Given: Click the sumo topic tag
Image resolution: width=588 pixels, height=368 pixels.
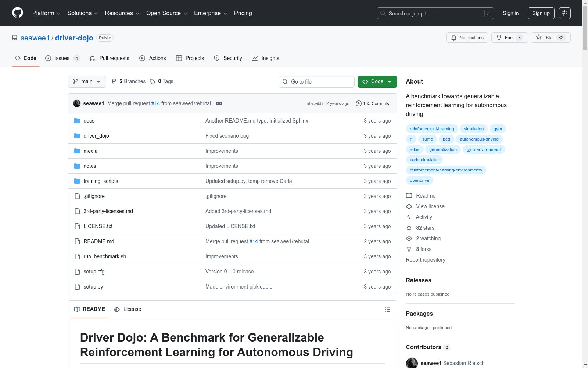Looking at the screenshot, I should coord(427,139).
